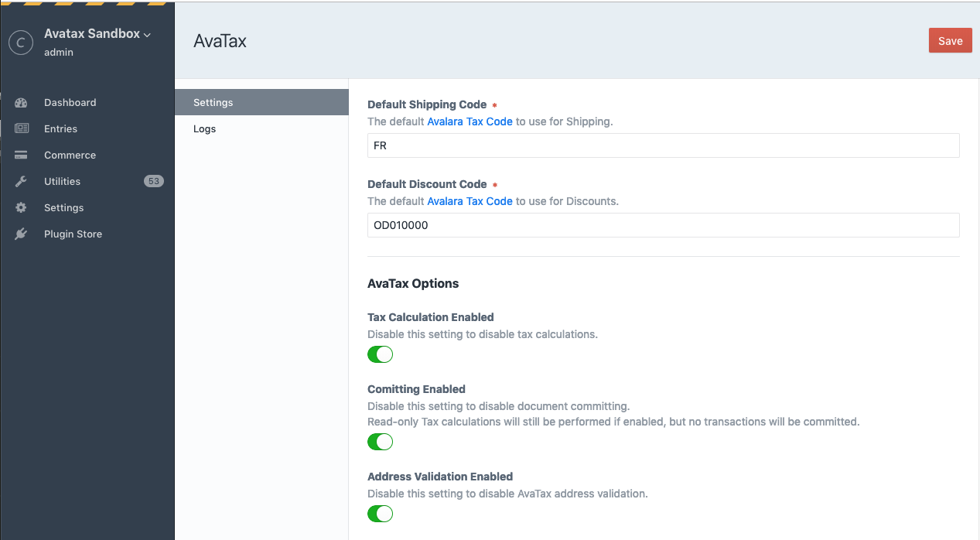Click the Dashboard gauge icon in sidebar
The height and width of the screenshot is (540, 980).
point(21,103)
